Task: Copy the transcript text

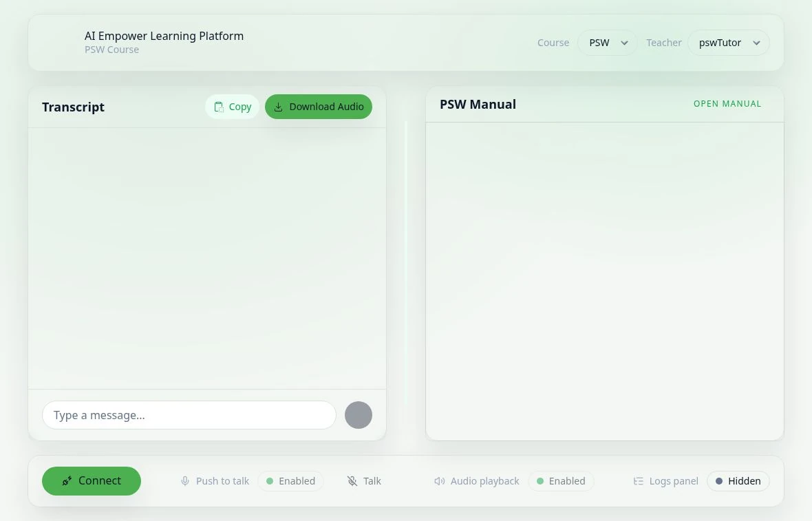Action: click(x=232, y=107)
